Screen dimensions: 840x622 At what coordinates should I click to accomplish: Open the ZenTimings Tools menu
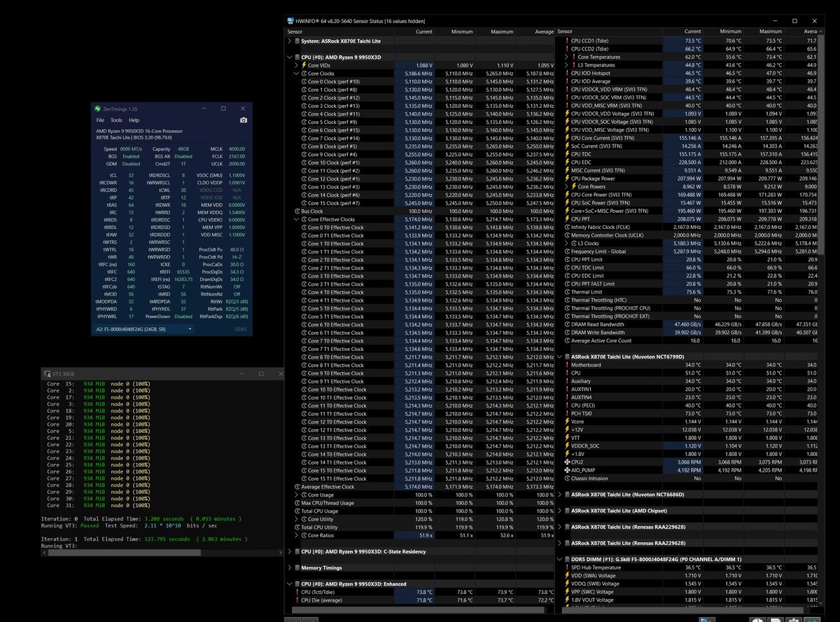pos(116,120)
